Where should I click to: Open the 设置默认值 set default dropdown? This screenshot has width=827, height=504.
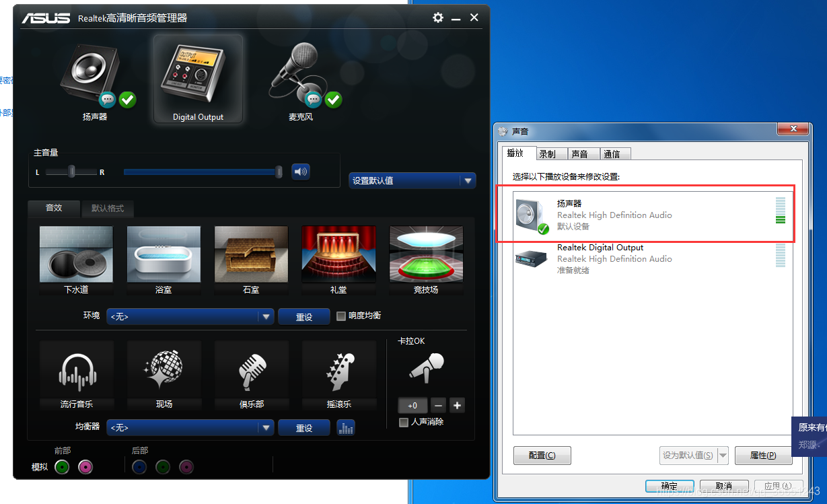[x=412, y=180]
